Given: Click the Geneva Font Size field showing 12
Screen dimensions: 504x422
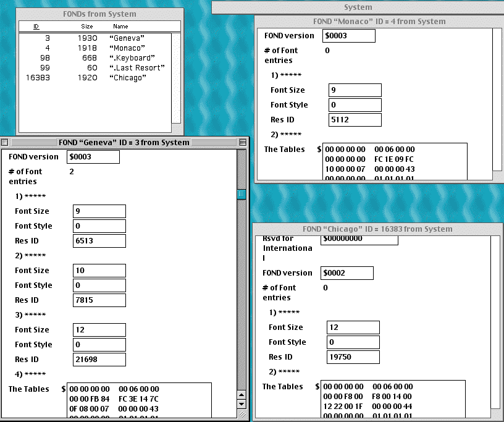Looking at the screenshot, I should tap(99, 330).
